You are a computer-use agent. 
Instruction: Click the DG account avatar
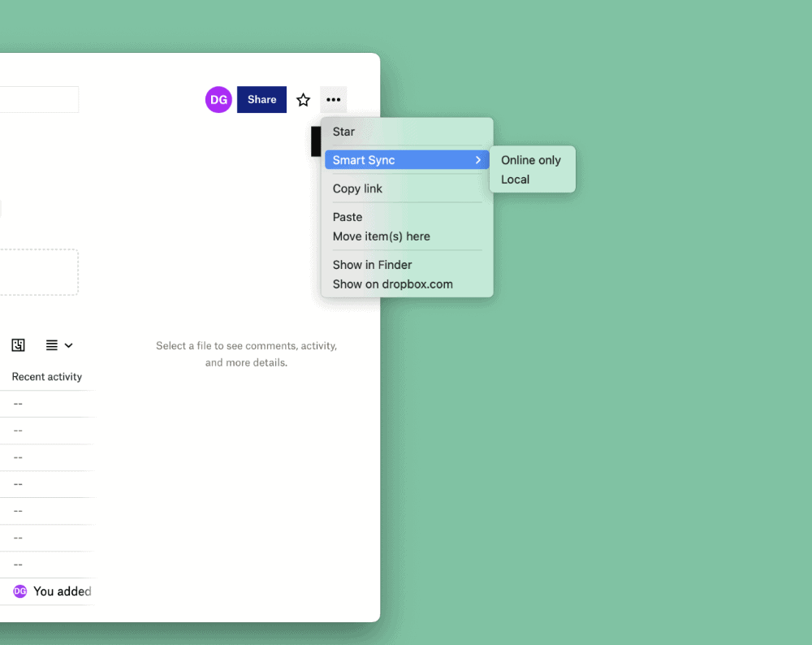[218, 99]
